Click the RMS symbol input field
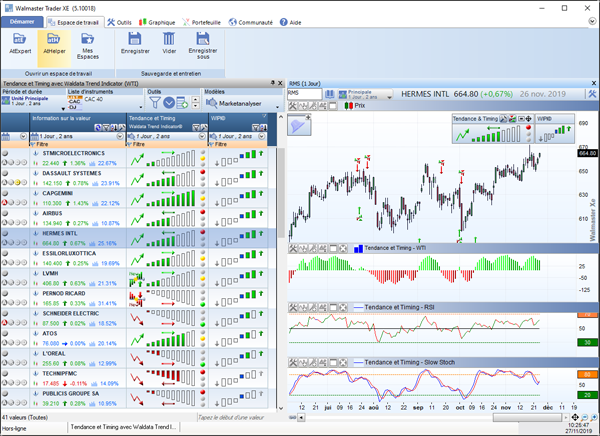The width and height of the screenshot is (600, 436). point(305,94)
